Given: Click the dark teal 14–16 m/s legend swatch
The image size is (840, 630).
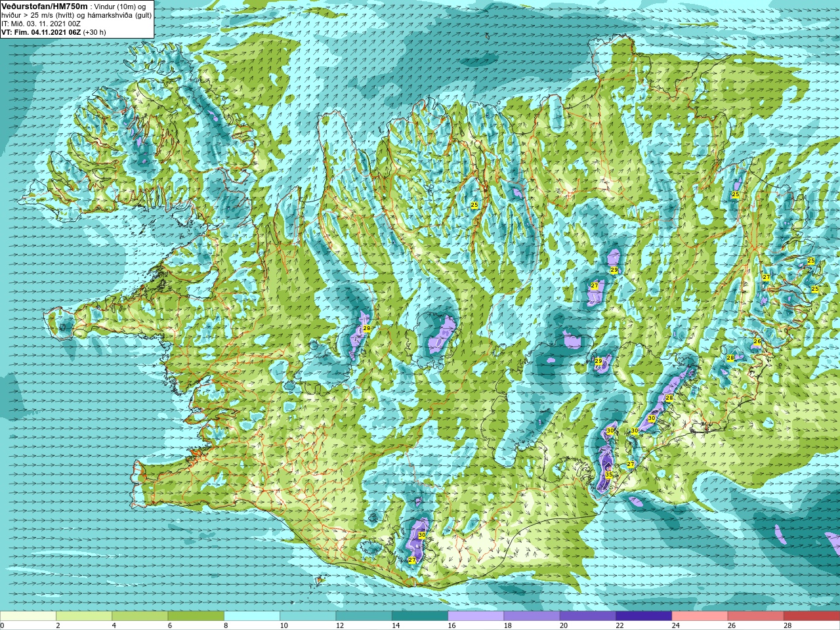Looking at the screenshot, I should pos(420,616).
